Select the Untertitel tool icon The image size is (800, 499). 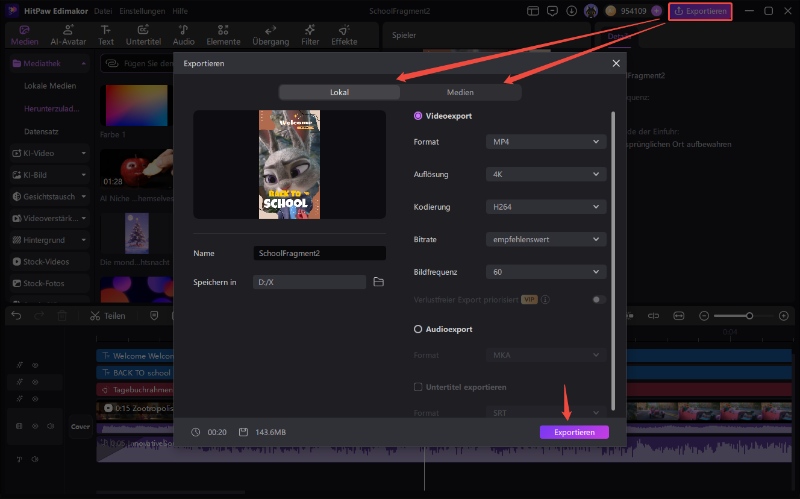[143, 35]
